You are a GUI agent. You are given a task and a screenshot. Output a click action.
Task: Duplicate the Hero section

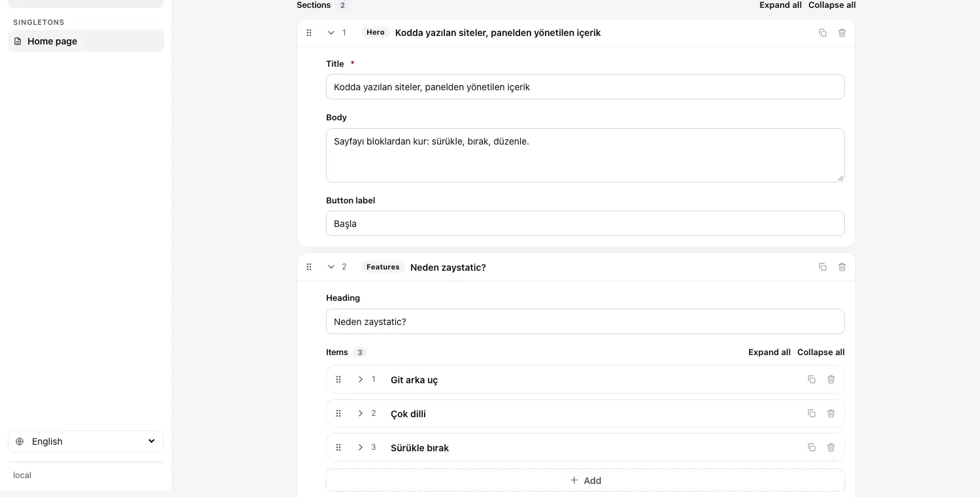pos(823,33)
